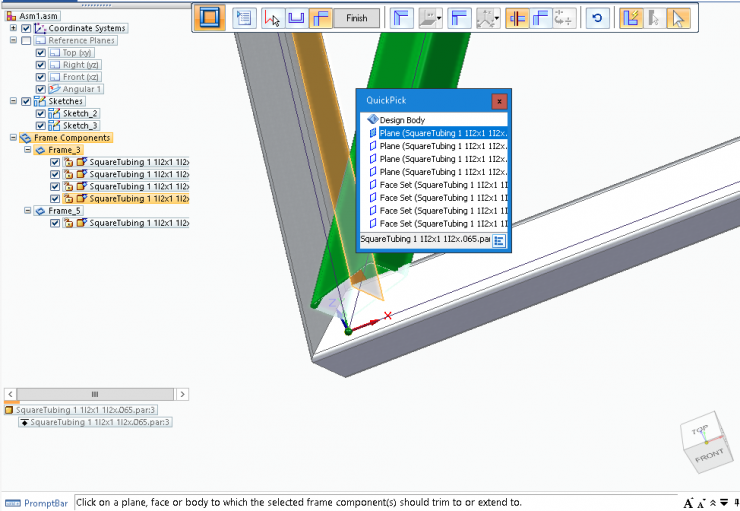Click the QuickPick options icon at bottom right

[x=499, y=240]
